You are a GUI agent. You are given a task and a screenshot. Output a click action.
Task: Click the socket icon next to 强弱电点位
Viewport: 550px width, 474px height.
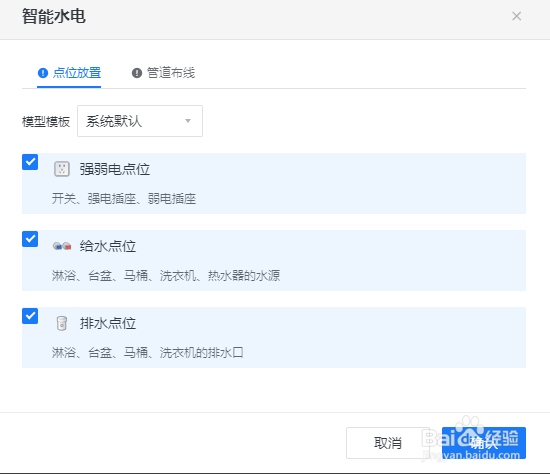pos(62,169)
